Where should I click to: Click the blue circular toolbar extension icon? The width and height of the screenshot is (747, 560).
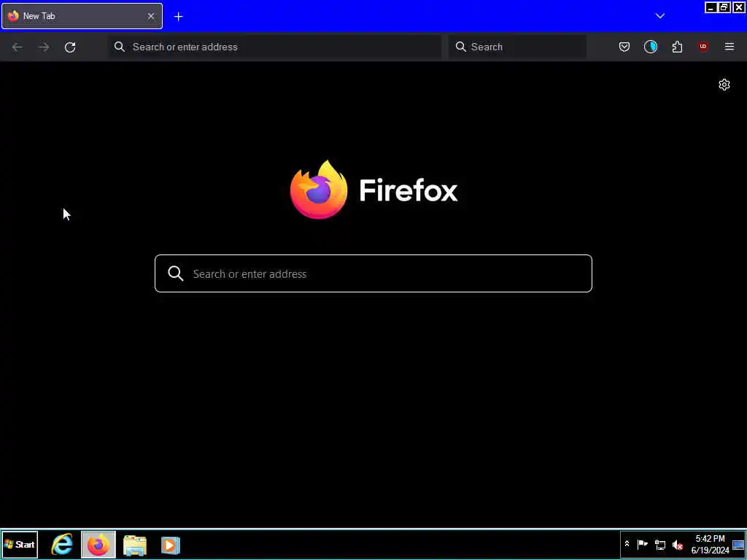point(650,47)
